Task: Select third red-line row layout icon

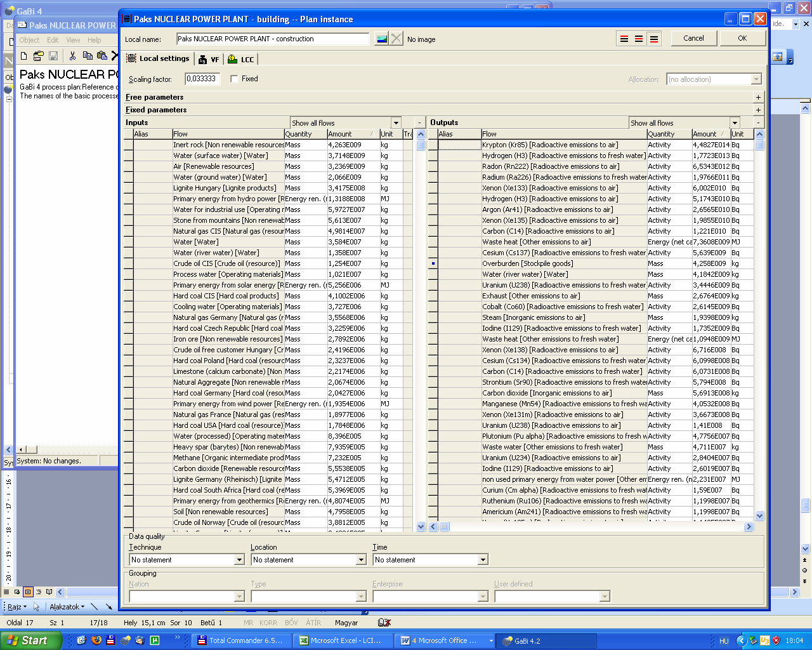Action: coord(654,39)
